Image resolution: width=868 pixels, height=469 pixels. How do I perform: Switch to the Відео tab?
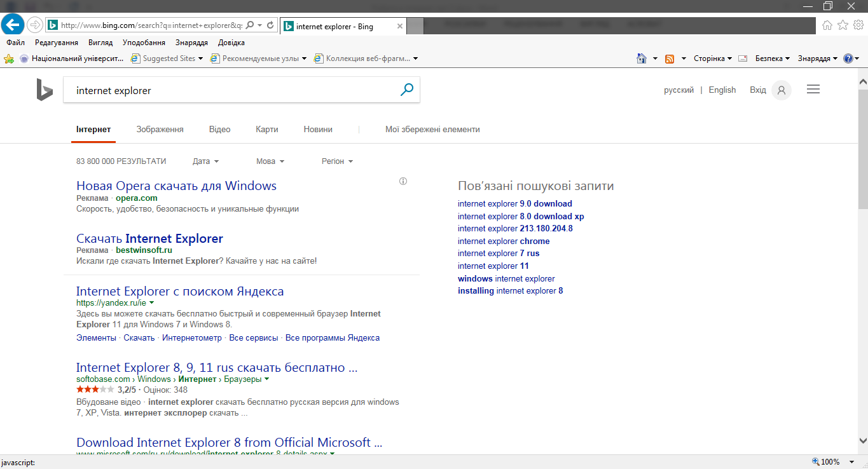[x=219, y=129]
